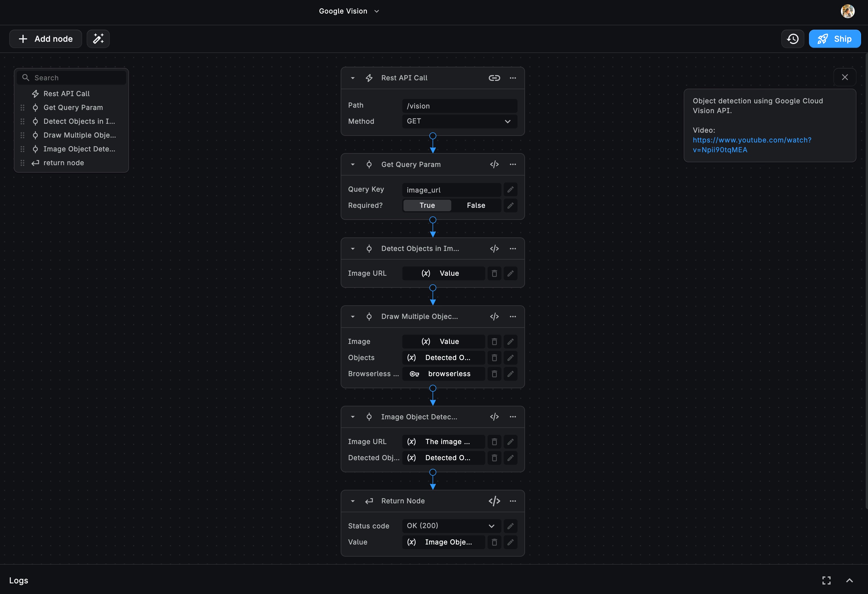Click the Image Obje... value in Return Node
The width and height of the screenshot is (868, 594).
click(x=443, y=542)
